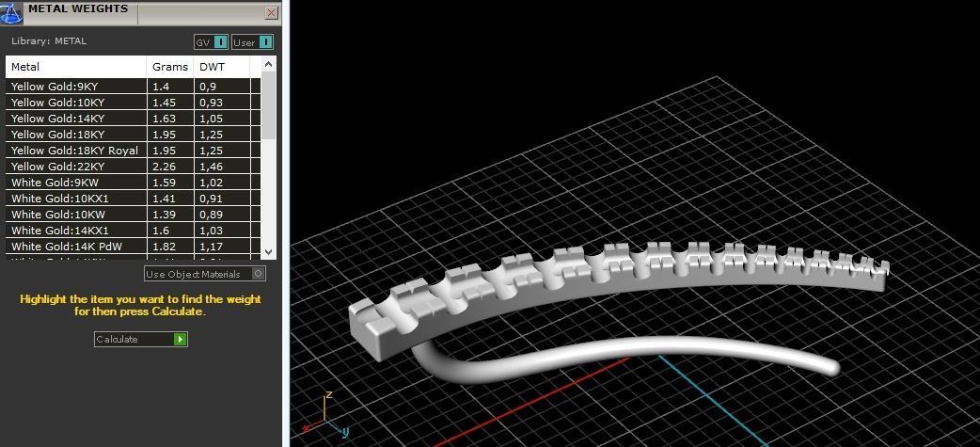
Task: Click the 1.39 grams value for 10KW
Action: 164,215
